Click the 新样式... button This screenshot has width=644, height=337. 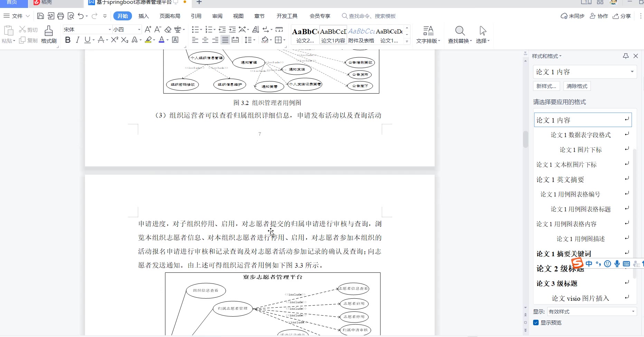pyautogui.click(x=546, y=86)
